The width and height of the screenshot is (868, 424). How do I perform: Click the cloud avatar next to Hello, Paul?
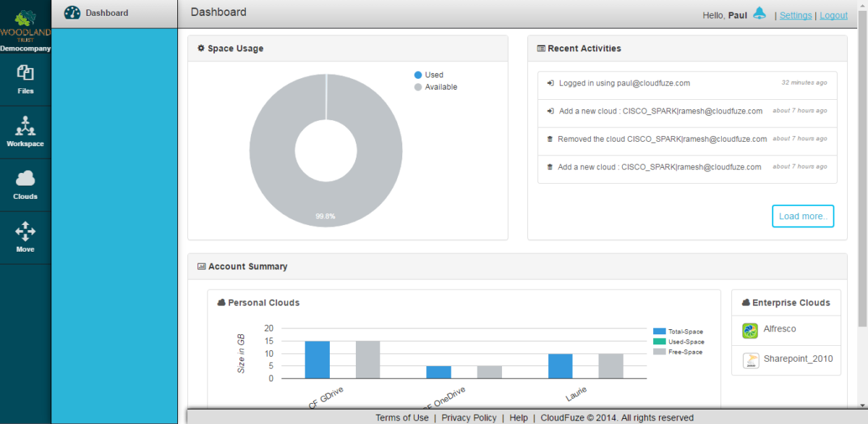pos(759,13)
